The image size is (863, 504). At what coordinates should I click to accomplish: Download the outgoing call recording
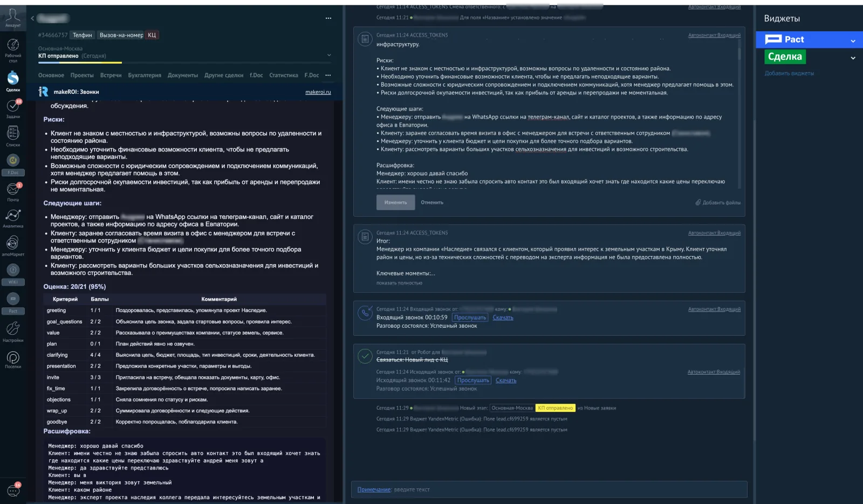pyautogui.click(x=506, y=380)
